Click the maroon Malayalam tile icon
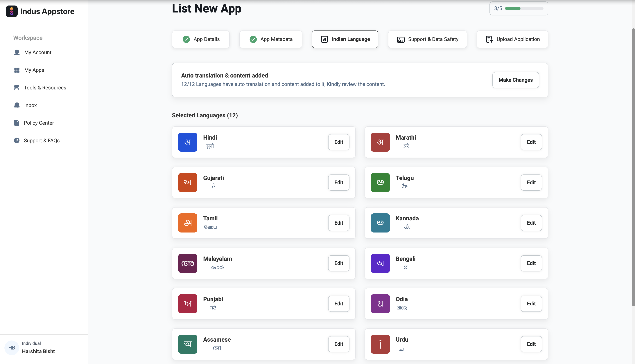The width and height of the screenshot is (635, 364). point(188,263)
